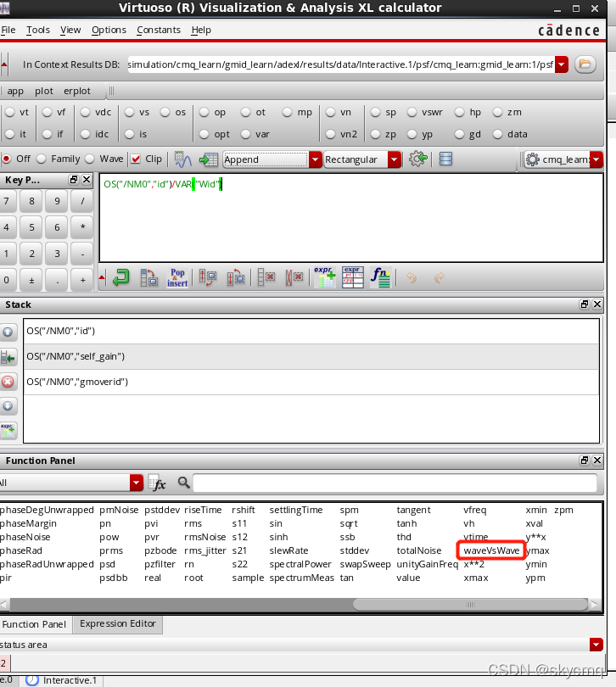Click the gear with green arrow icon
This screenshot has height=687, width=616.
click(417, 159)
